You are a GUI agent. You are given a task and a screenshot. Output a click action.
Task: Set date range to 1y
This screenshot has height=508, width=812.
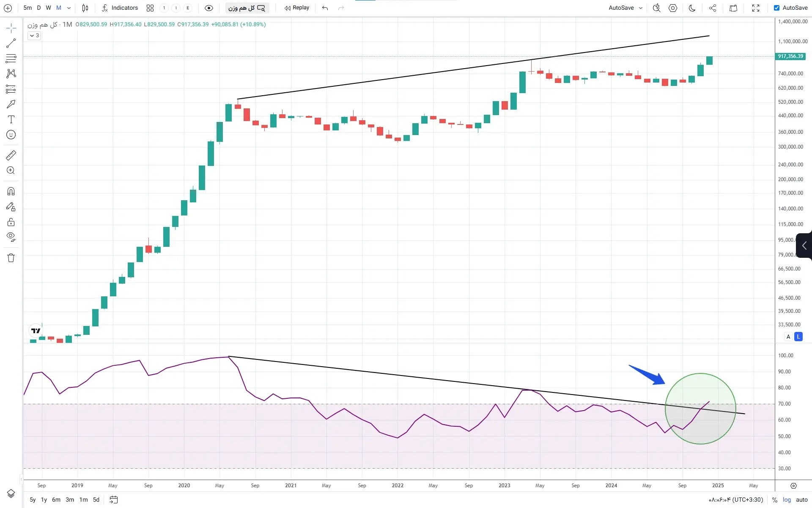pyautogui.click(x=44, y=500)
